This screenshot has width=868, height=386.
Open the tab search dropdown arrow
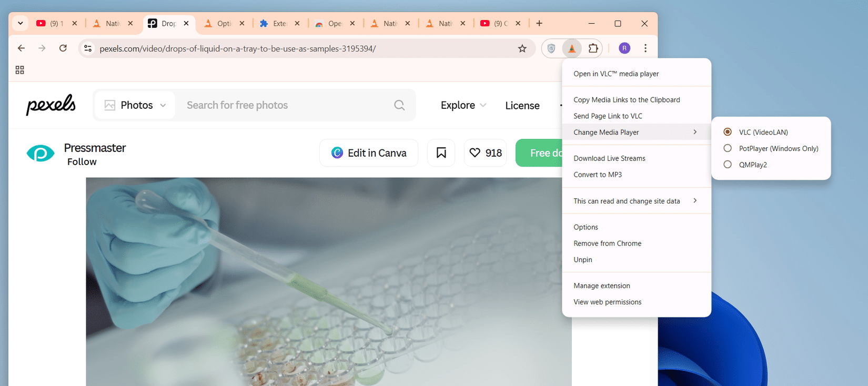pos(20,23)
